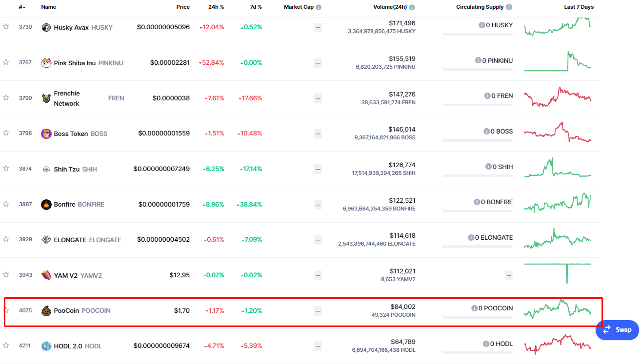Image resolution: width=642 pixels, height=364 pixels.
Task: Sort coins by Name column header
Action: point(49,7)
